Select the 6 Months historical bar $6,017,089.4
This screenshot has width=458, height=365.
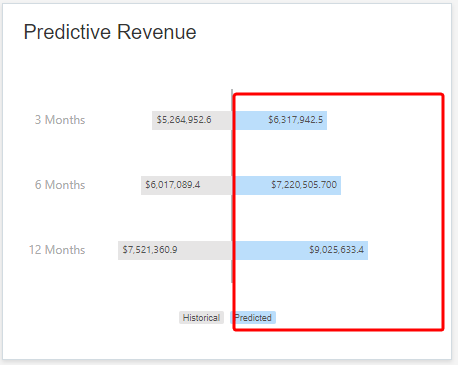(x=186, y=185)
